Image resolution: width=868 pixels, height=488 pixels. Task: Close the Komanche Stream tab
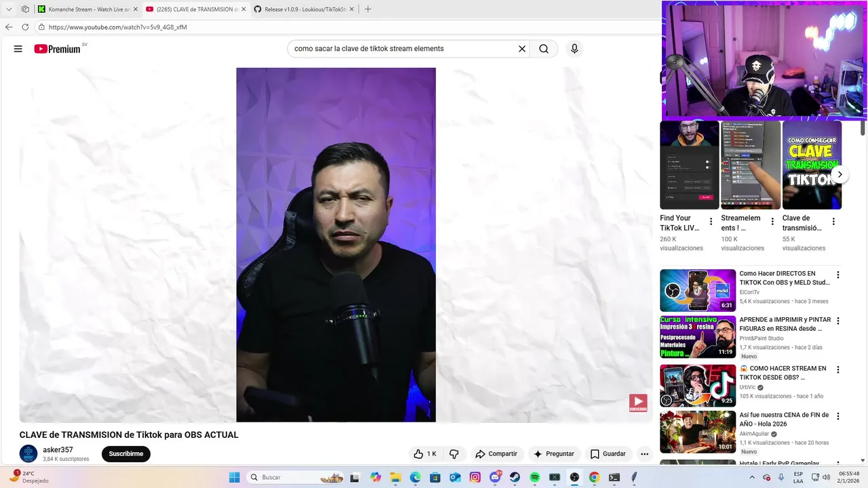tap(136, 9)
